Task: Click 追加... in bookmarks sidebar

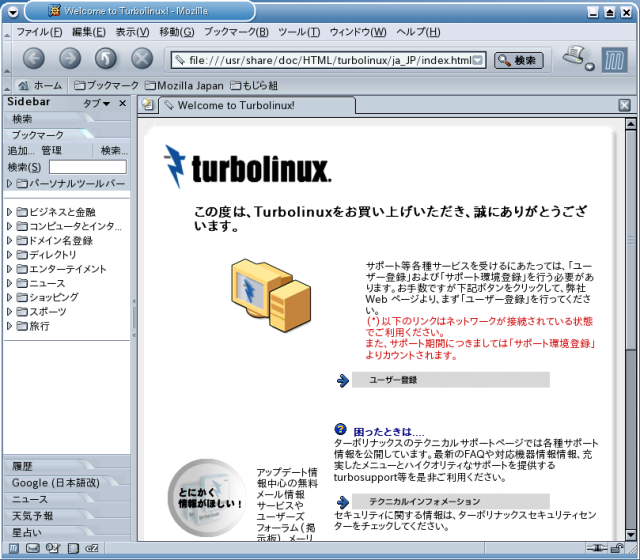Action: point(21,151)
